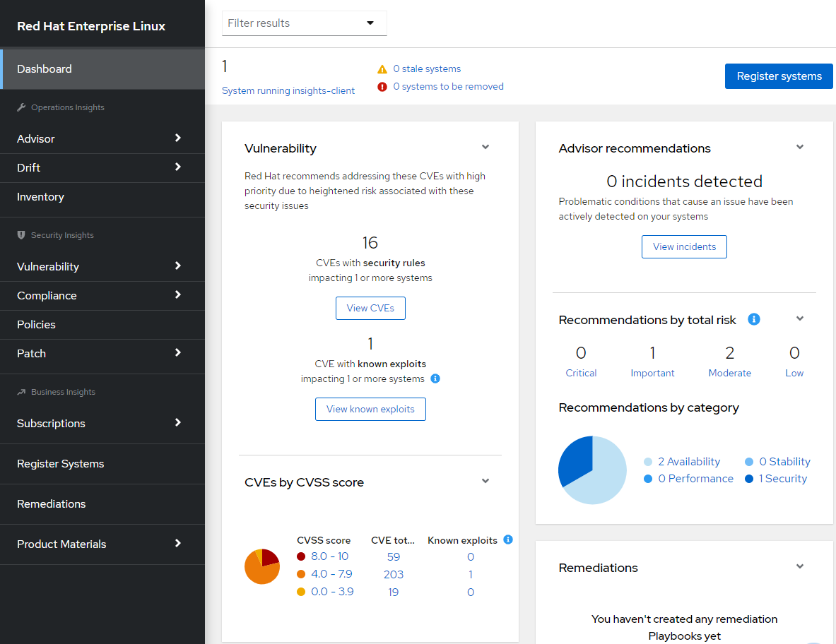
Task: Click the Low risk link
Action: tap(794, 373)
